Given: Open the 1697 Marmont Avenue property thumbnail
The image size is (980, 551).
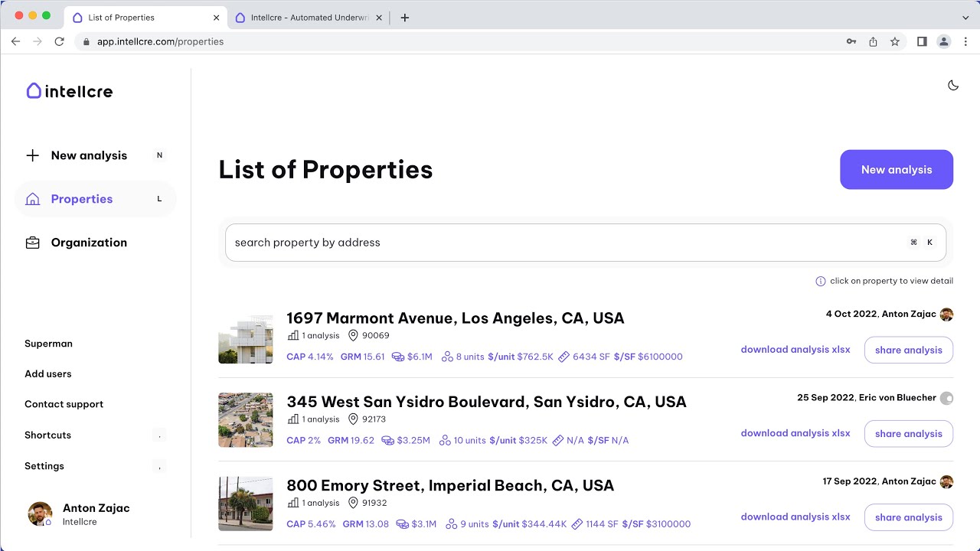Looking at the screenshot, I should tap(246, 336).
